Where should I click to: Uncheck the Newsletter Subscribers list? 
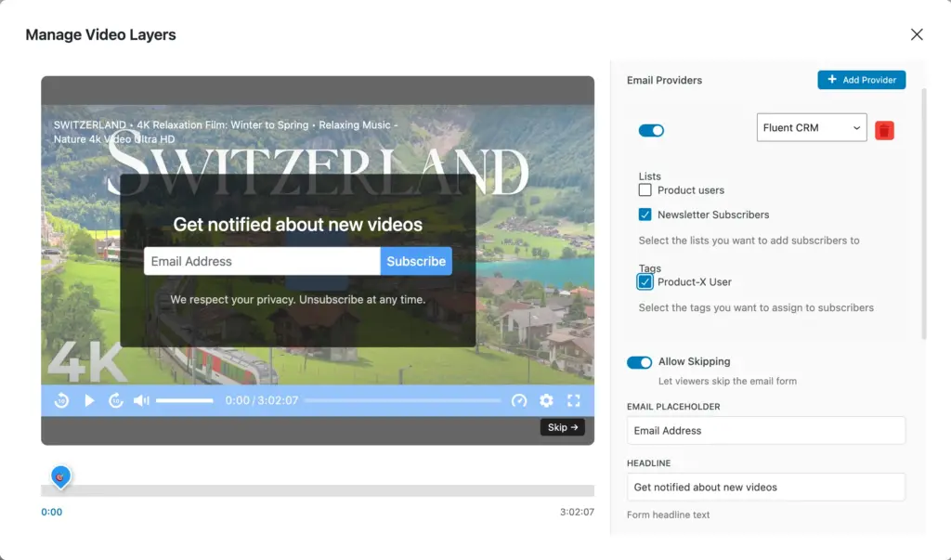pos(645,215)
